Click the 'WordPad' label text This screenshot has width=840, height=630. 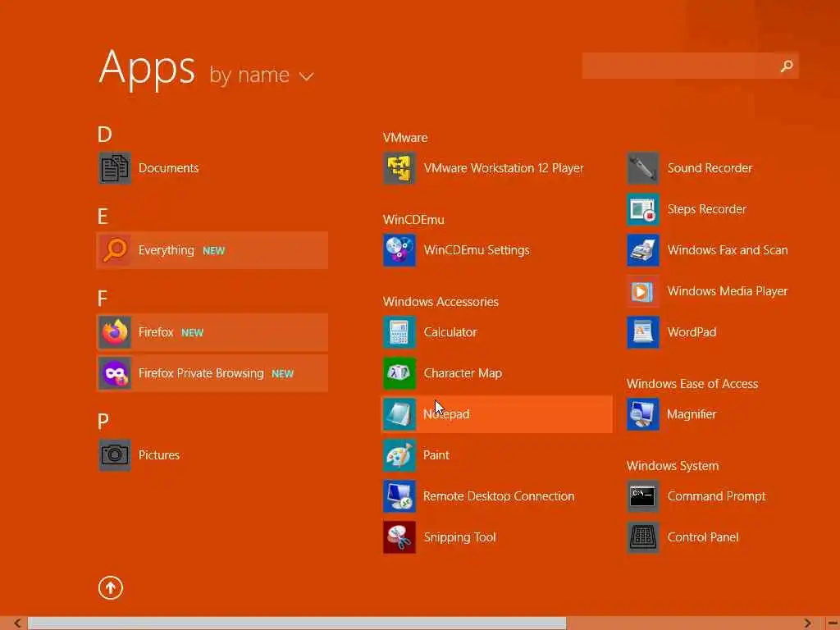point(692,332)
